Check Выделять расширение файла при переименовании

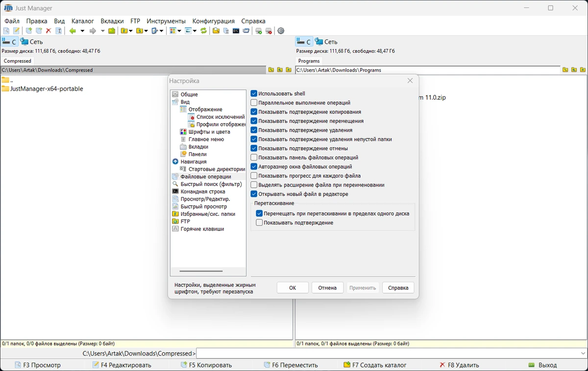click(x=254, y=185)
